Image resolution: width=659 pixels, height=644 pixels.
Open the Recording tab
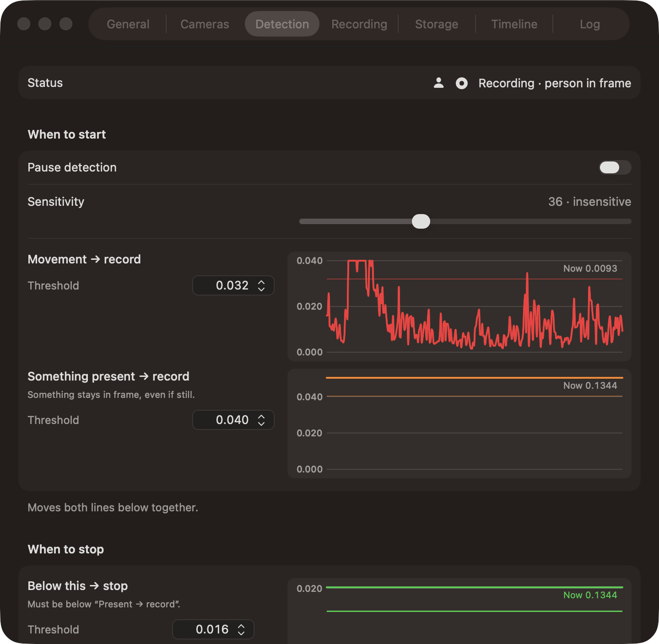point(359,24)
